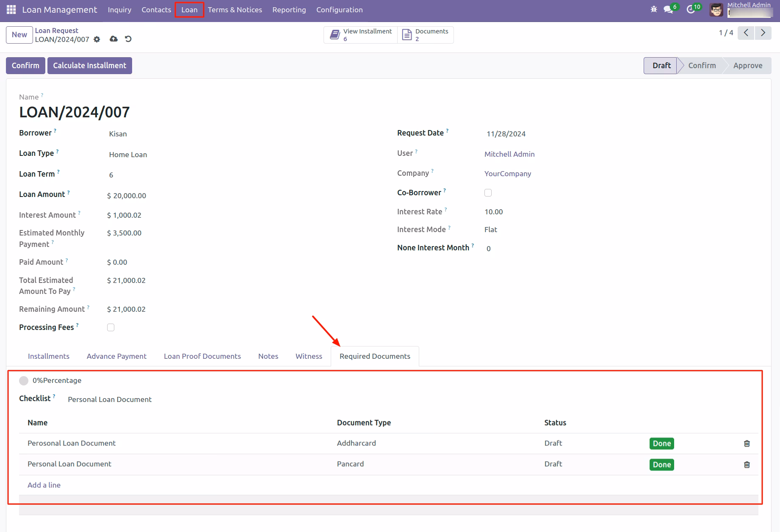Save record manually with cloud icon
The height and width of the screenshot is (532, 780).
(x=113, y=39)
